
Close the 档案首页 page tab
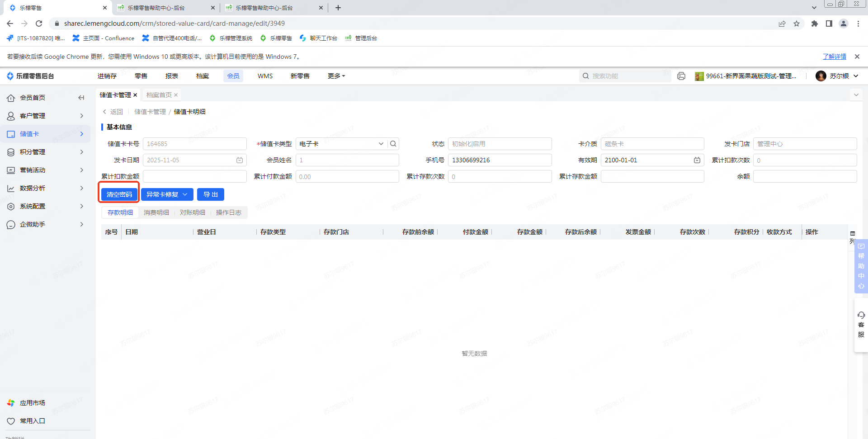pos(176,95)
